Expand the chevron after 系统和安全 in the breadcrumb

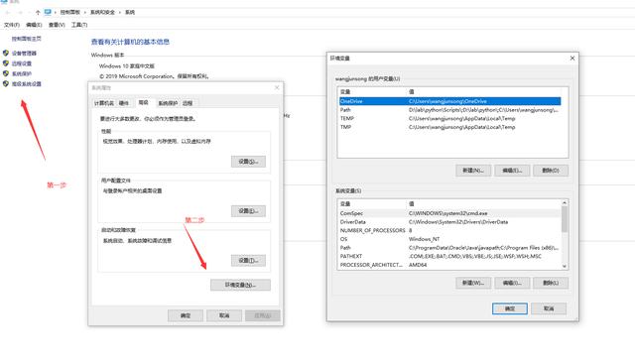point(120,13)
